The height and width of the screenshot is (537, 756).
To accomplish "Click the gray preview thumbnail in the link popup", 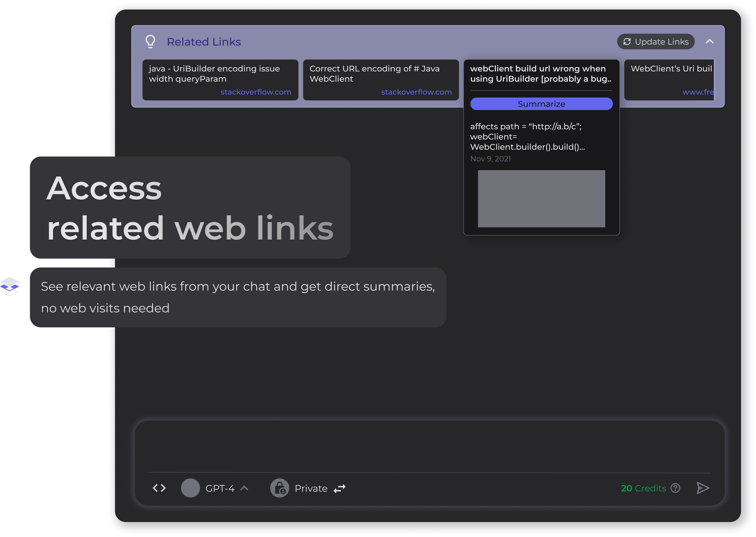I will (x=541, y=199).
